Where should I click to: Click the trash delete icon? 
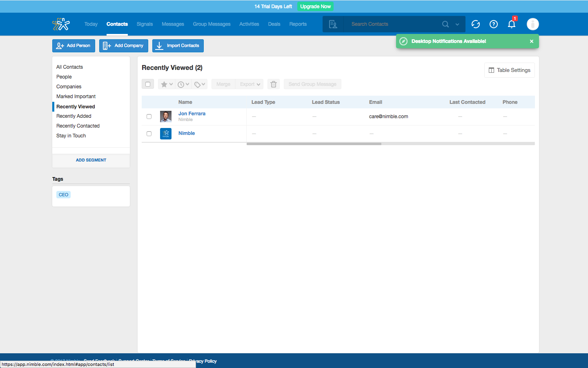(x=274, y=84)
